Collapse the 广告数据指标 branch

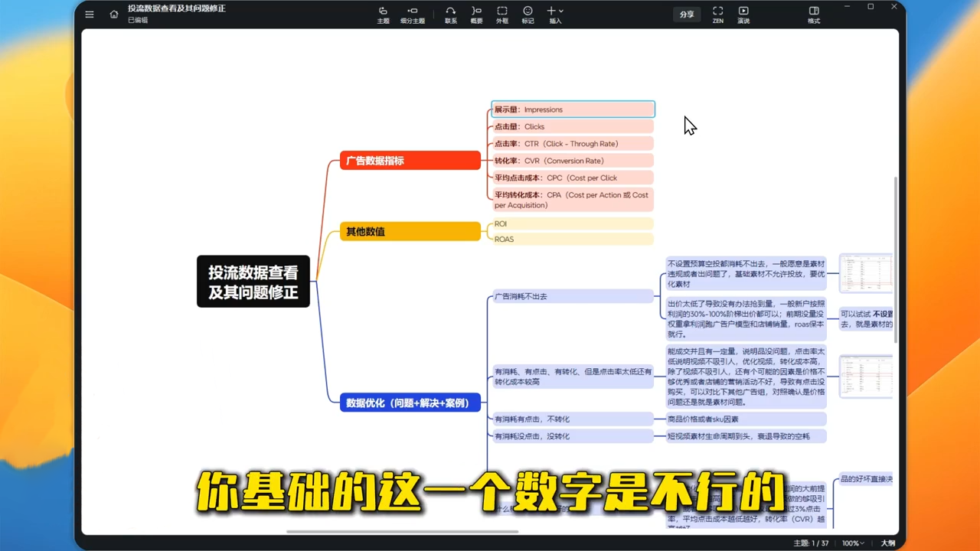[483, 160]
